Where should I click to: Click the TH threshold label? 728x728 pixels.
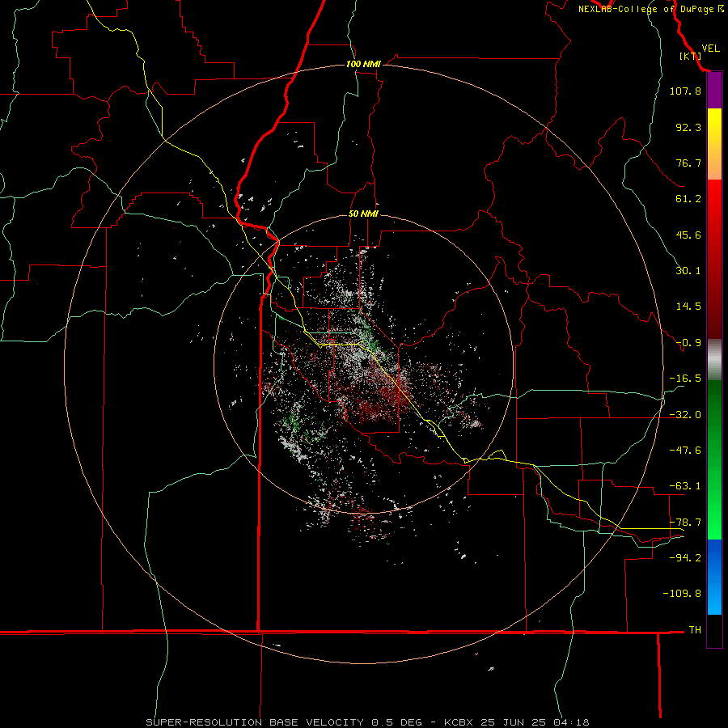tap(695, 629)
